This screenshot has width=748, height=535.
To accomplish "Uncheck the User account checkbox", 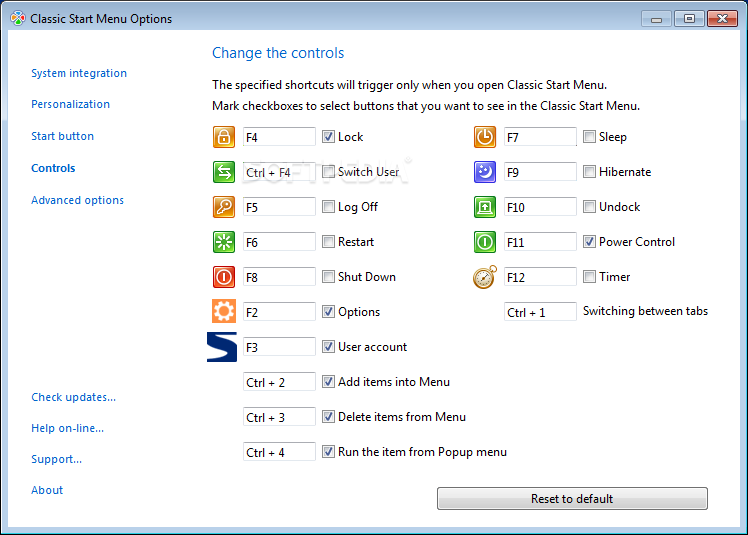I will pos(328,346).
